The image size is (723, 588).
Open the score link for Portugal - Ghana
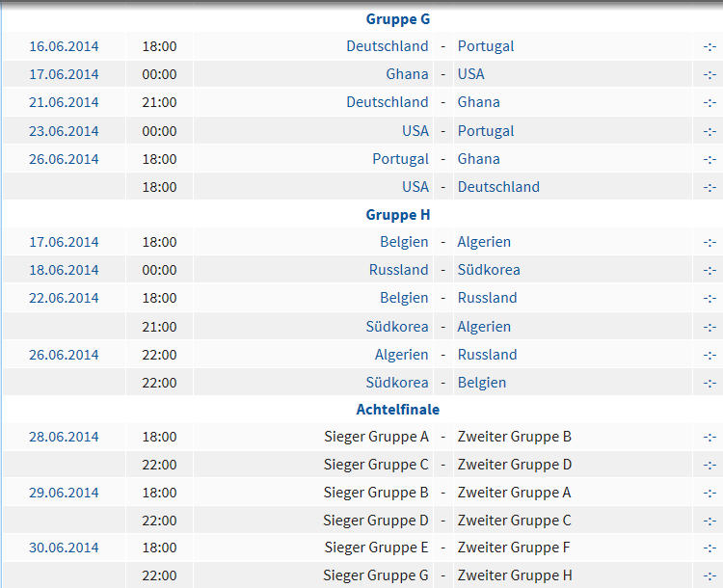710,160
